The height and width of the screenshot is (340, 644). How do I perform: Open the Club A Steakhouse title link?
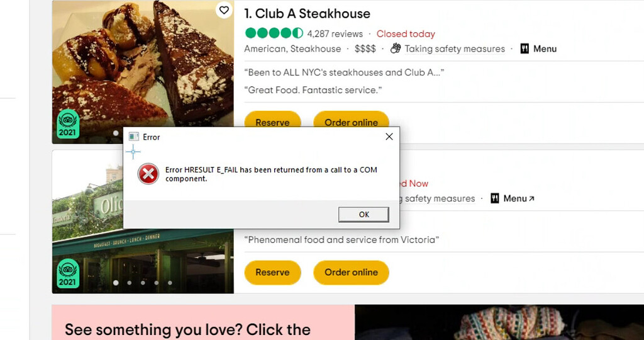point(307,14)
